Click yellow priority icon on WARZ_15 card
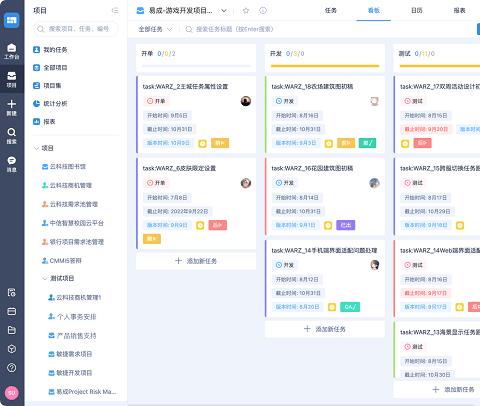This screenshot has width=480, height=406. pos(460,226)
